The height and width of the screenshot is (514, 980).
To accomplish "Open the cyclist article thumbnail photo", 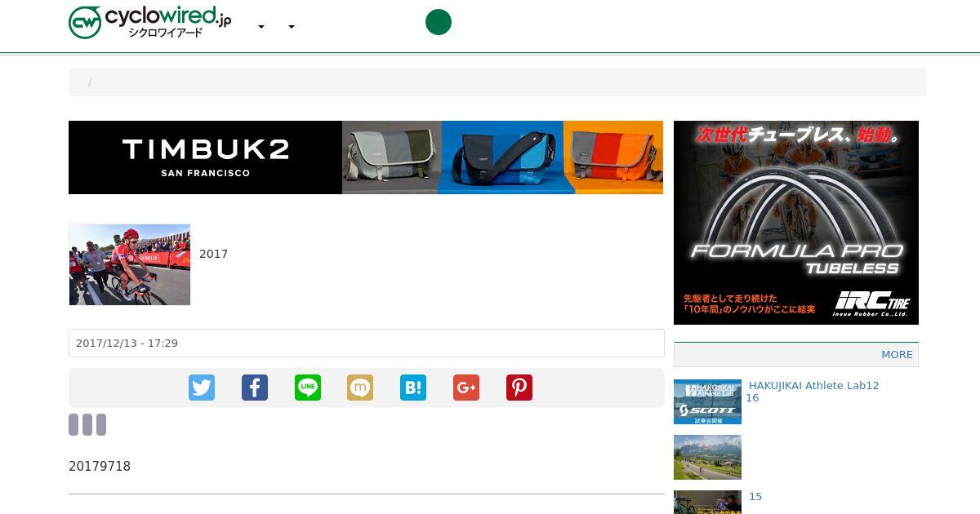I will 130,264.
